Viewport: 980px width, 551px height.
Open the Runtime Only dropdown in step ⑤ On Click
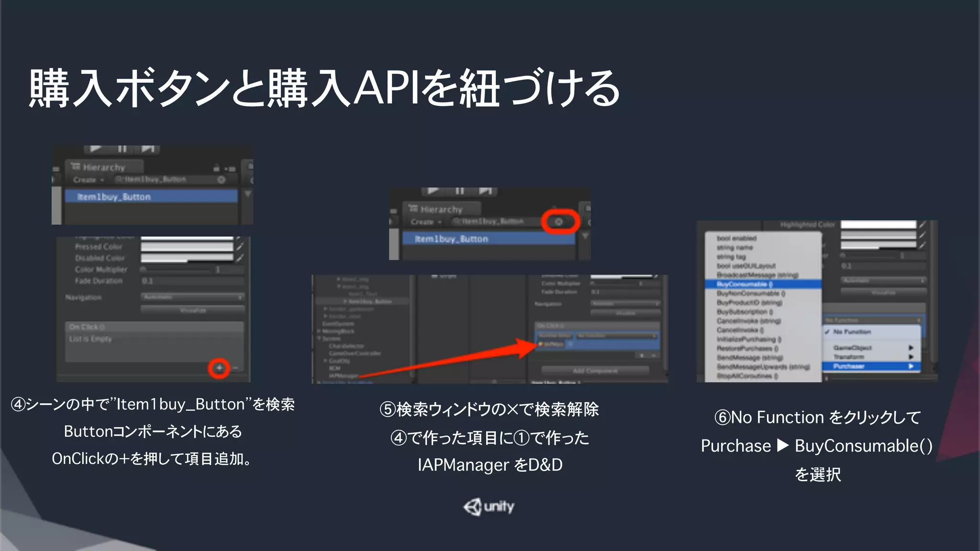click(555, 336)
